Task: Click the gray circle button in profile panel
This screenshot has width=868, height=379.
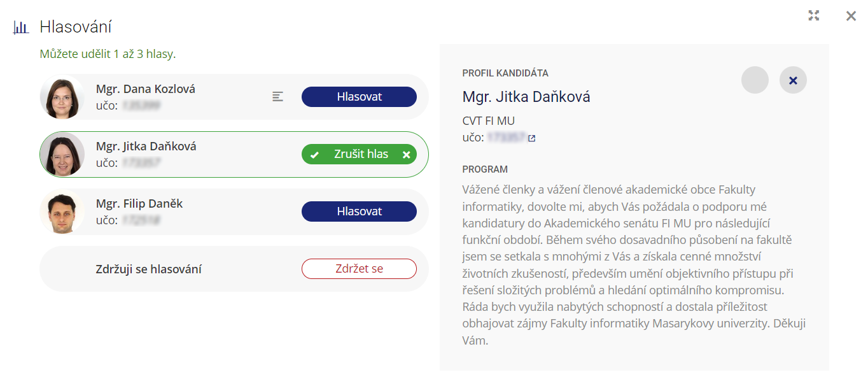Action: coord(755,81)
